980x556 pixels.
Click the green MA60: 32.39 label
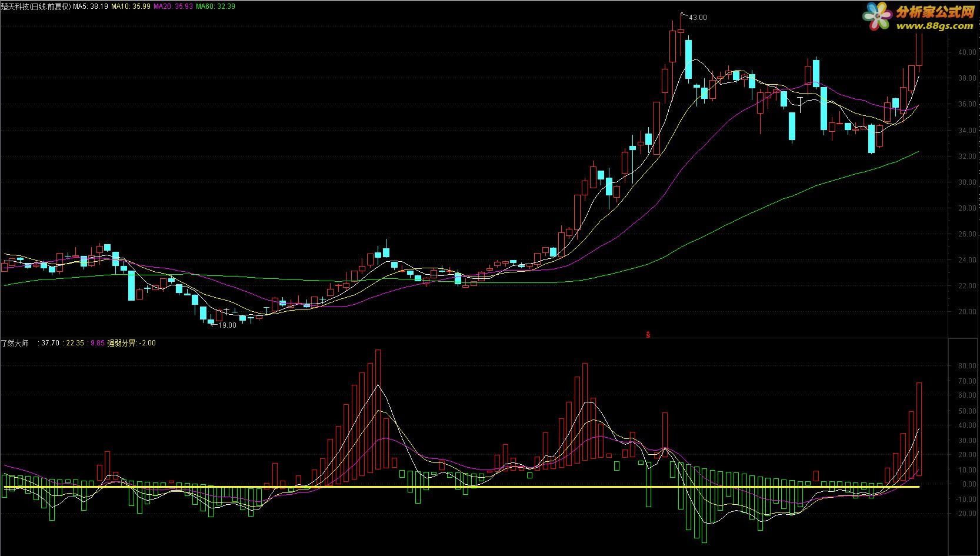tap(215, 6)
